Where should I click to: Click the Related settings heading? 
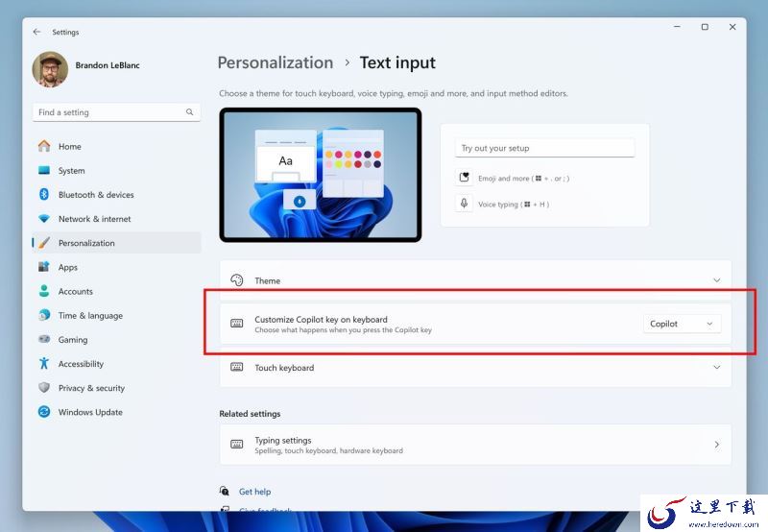(250, 414)
